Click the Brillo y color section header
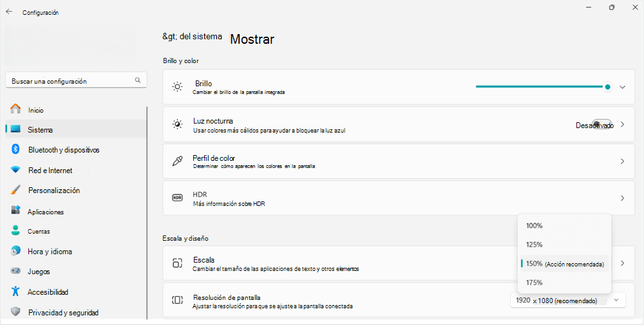The width and height of the screenshot is (644, 325). pos(181,60)
